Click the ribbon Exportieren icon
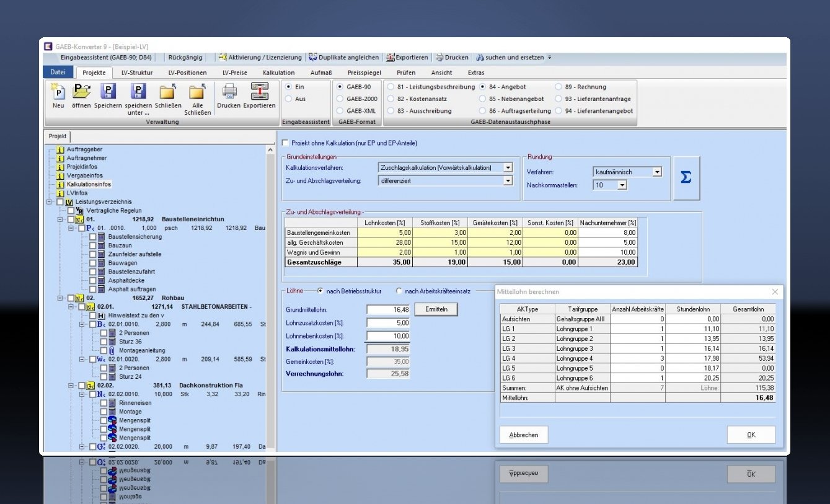 [x=259, y=92]
